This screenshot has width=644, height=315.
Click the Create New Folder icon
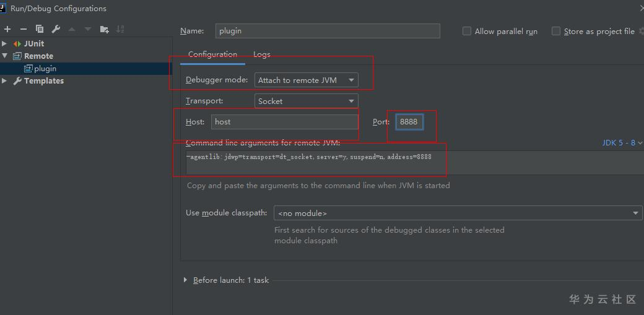104,29
